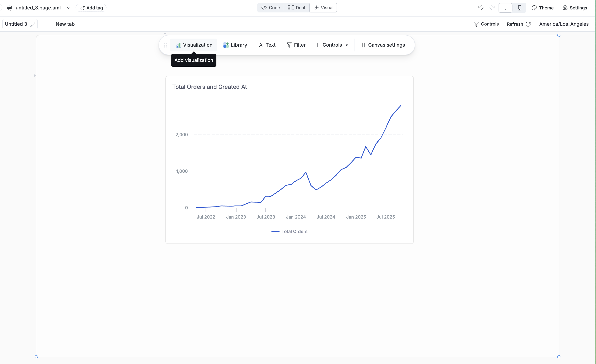
Task: Switch to Code view tab
Action: click(271, 8)
